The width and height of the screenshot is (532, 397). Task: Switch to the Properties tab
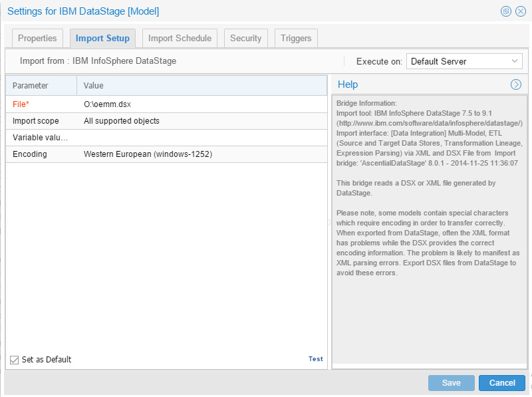point(37,39)
